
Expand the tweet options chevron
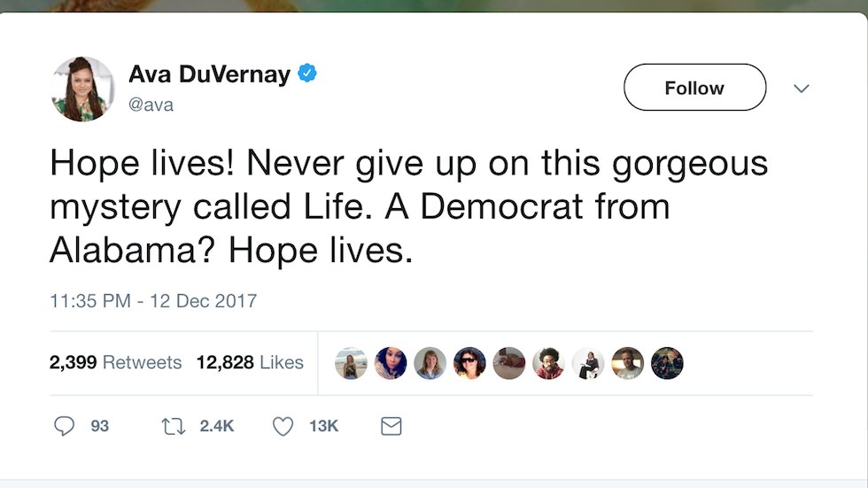pos(801,88)
